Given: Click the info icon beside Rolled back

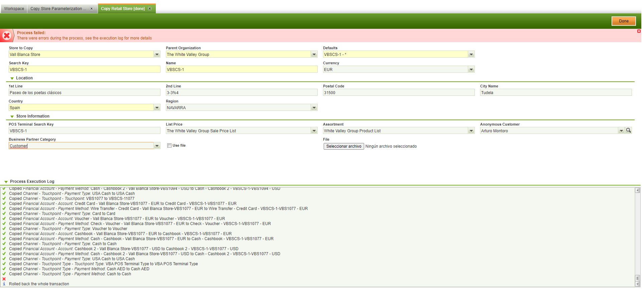Looking at the screenshot, I should pyautogui.click(x=4, y=284).
